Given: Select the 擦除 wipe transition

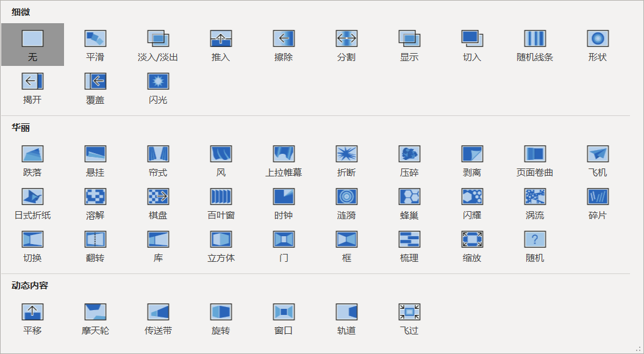Looking at the screenshot, I should [x=283, y=45].
